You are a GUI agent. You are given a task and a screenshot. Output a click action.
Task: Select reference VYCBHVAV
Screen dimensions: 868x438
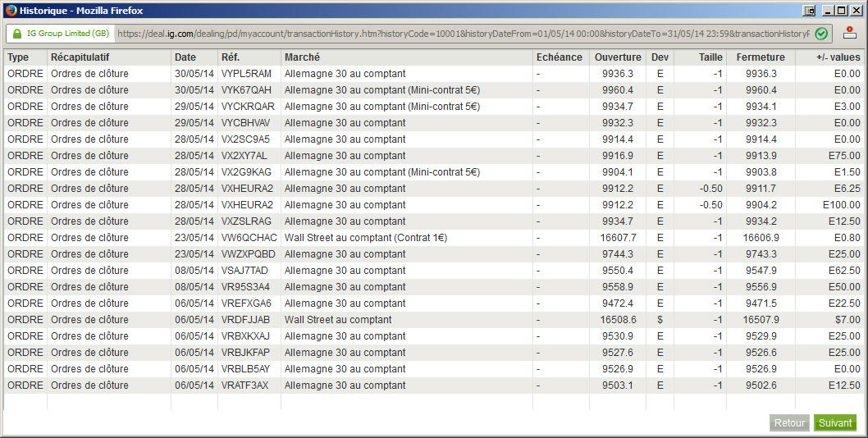246,123
